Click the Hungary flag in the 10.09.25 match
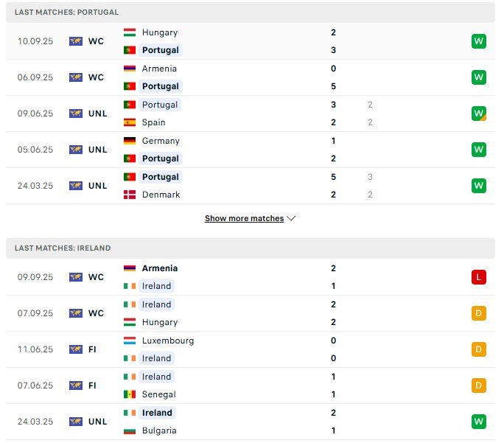The width and height of the screenshot is (504, 443). click(130, 32)
